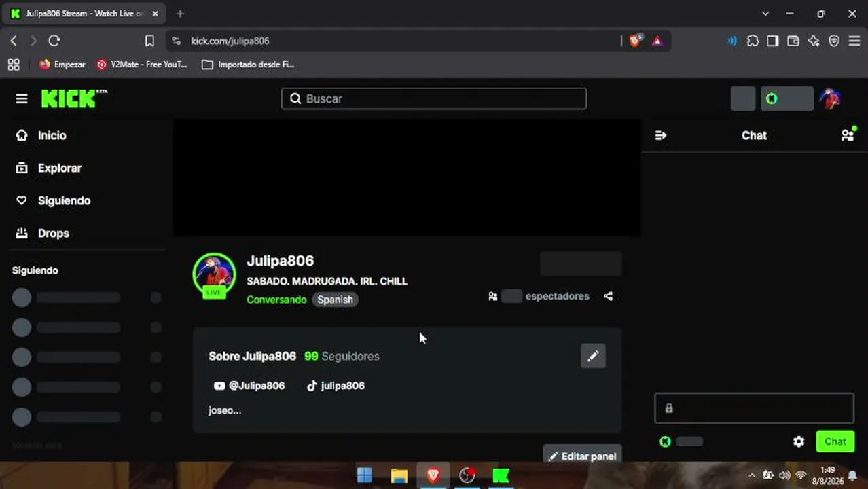Show chat users list icon
This screenshot has width=868, height=489.
(x=848, y=134)
